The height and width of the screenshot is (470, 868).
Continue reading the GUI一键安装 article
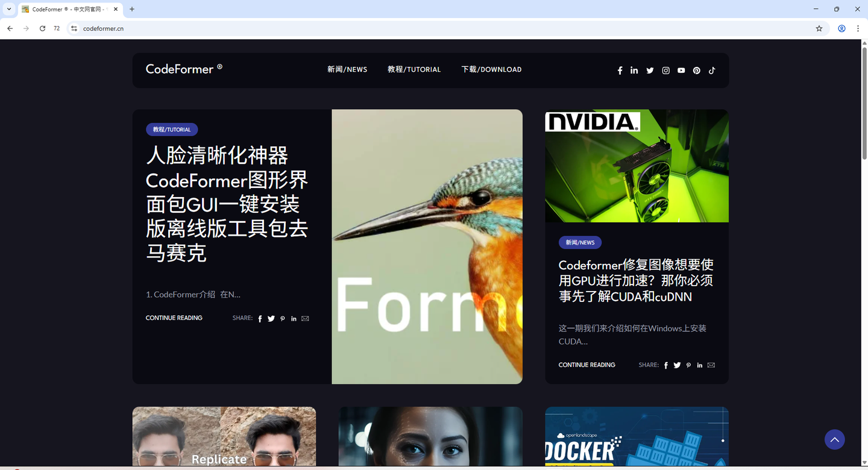coord(174,318)
